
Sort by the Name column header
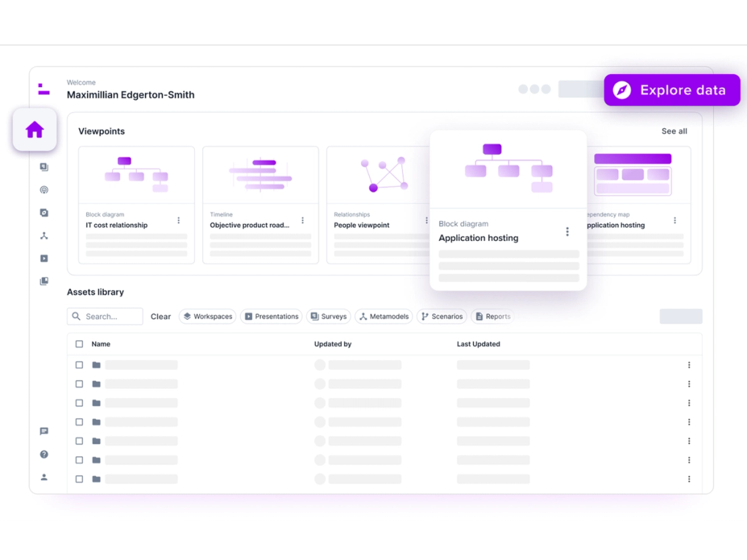click(101, 344)
